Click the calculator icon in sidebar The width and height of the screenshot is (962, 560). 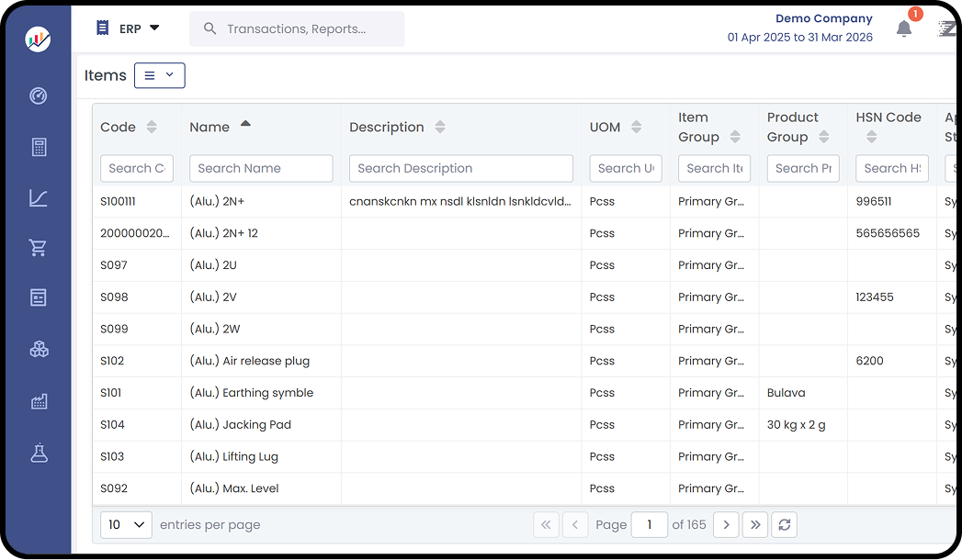39,147
